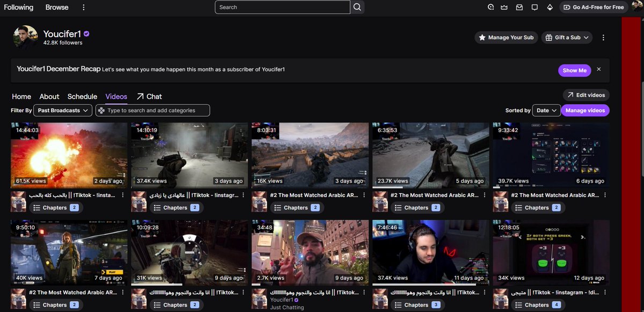Open the Prime Loot crown icon
644x312 pixels.
[504, 8]
